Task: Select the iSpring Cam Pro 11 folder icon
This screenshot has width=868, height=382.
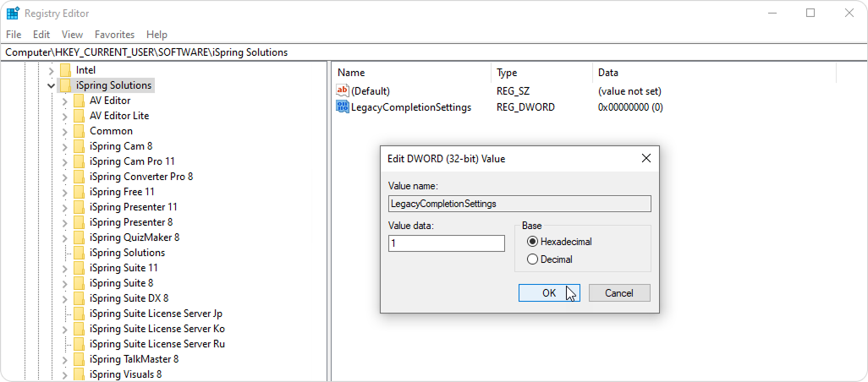Action: 80,161
